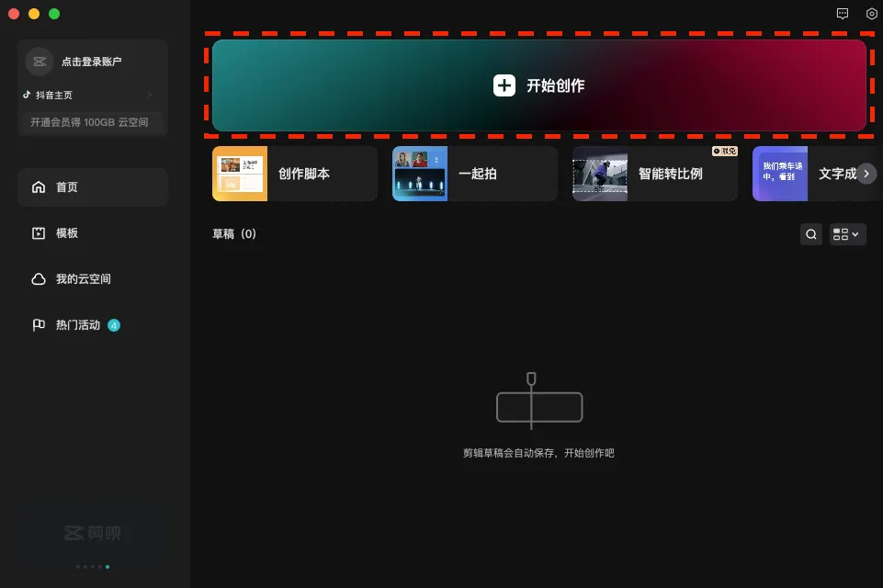Open 热门活动 hot activities tab

(93, 325)
